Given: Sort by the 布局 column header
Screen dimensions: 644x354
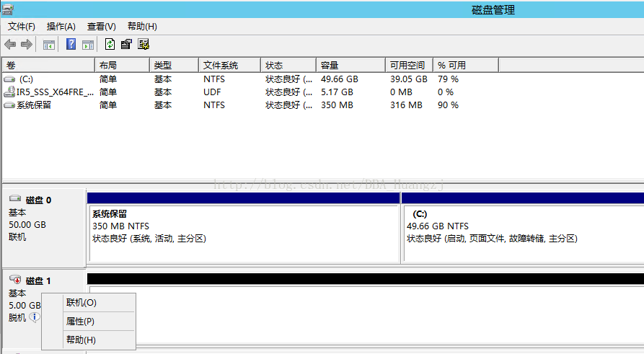Looking at the screenshot, I should point(123,66).
